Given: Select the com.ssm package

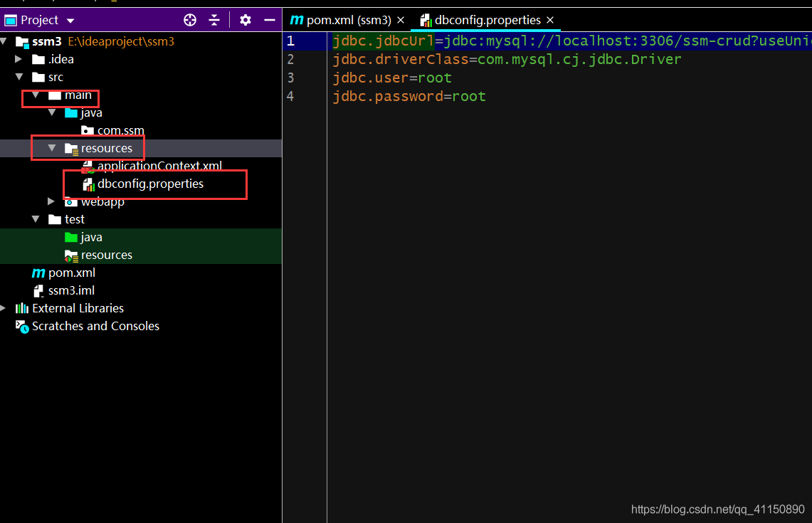Looking at the screenshot, I should (120, 131).
